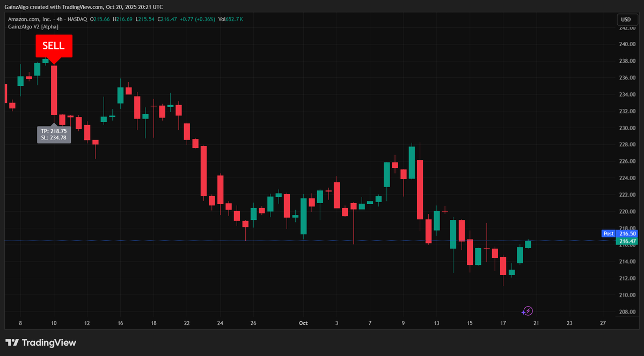The image size is (644, 356).
Task: Click the high value H216.69
Action: tap(123, 19)
